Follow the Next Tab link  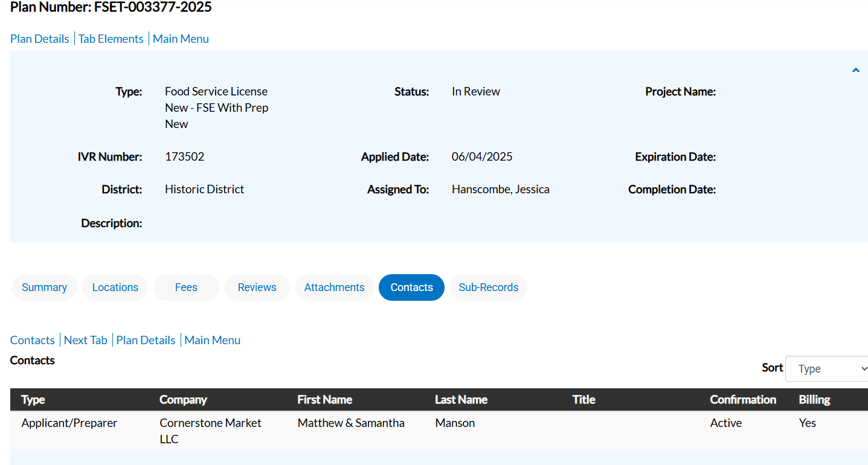click(85, 340)
